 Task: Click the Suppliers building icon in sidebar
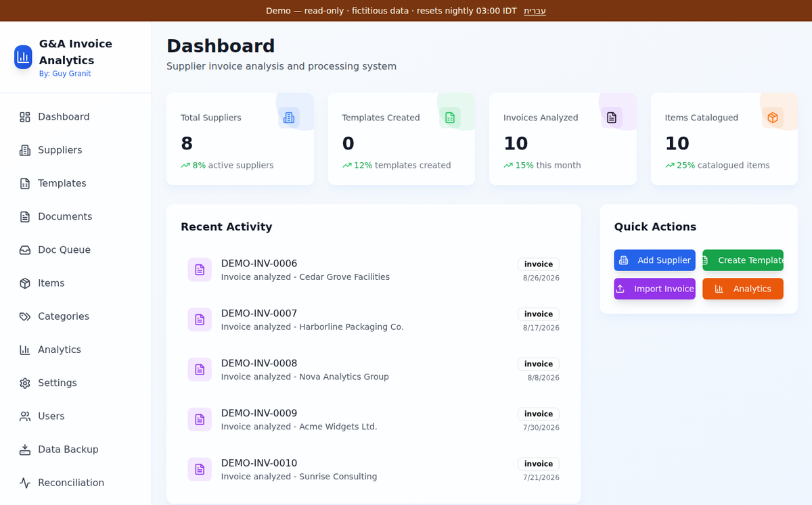[25, 150]
